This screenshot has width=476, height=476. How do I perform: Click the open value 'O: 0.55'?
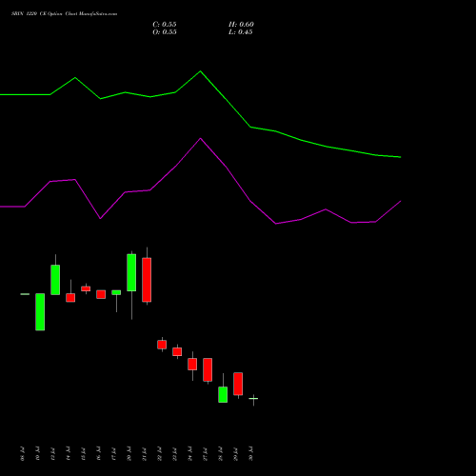(165, 32)
